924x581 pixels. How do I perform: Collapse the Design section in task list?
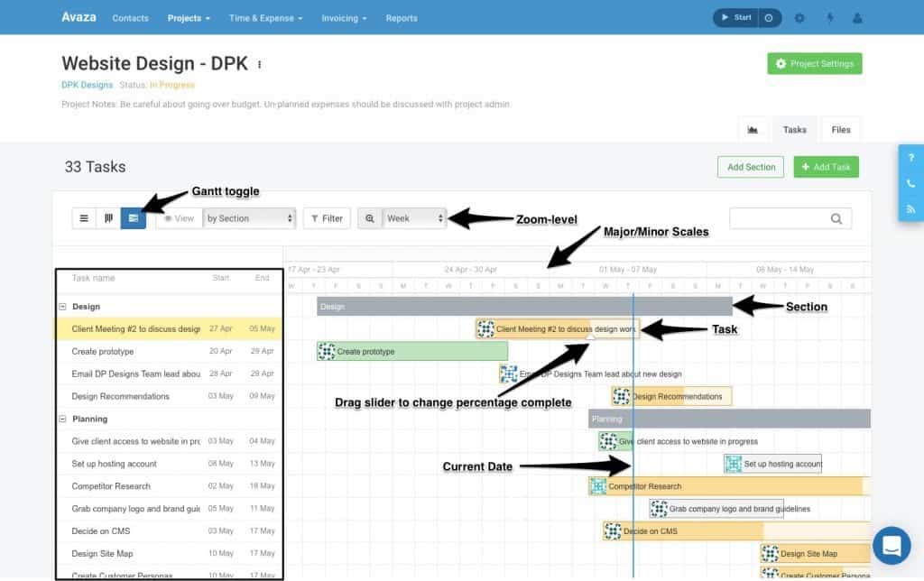tap(62, 306)
